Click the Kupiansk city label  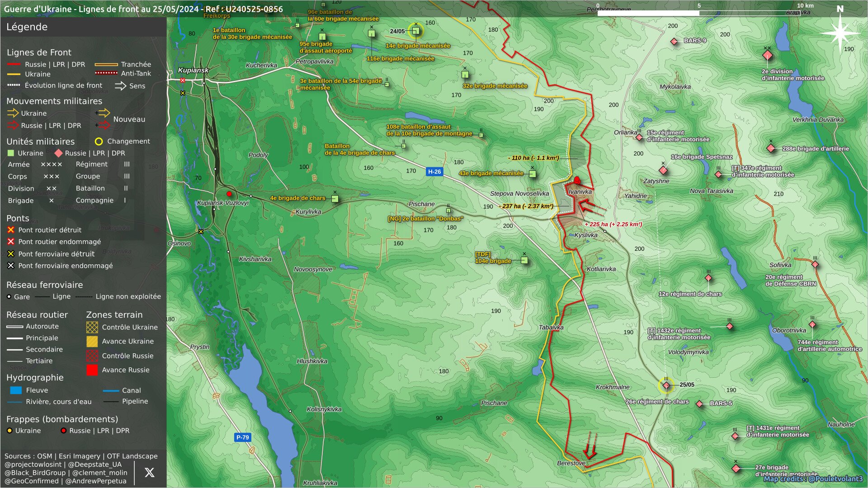click(193, 70)
